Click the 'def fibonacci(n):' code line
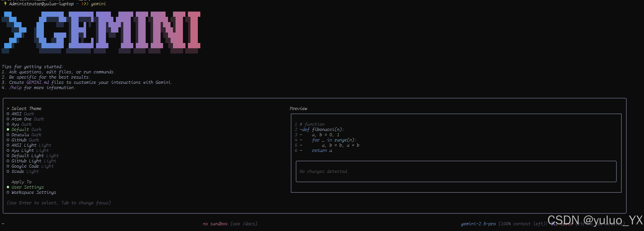This screenshot has height=231, width=644. point(323,130)
